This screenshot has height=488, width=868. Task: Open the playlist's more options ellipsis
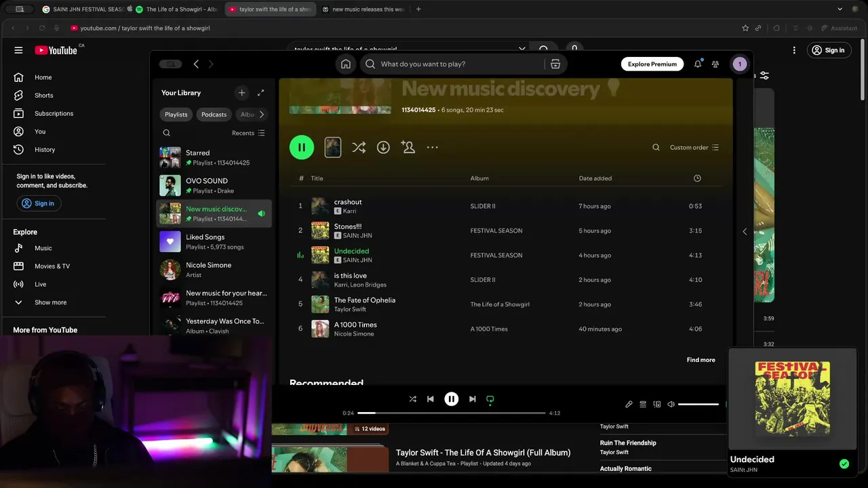(x=432, y=147)
